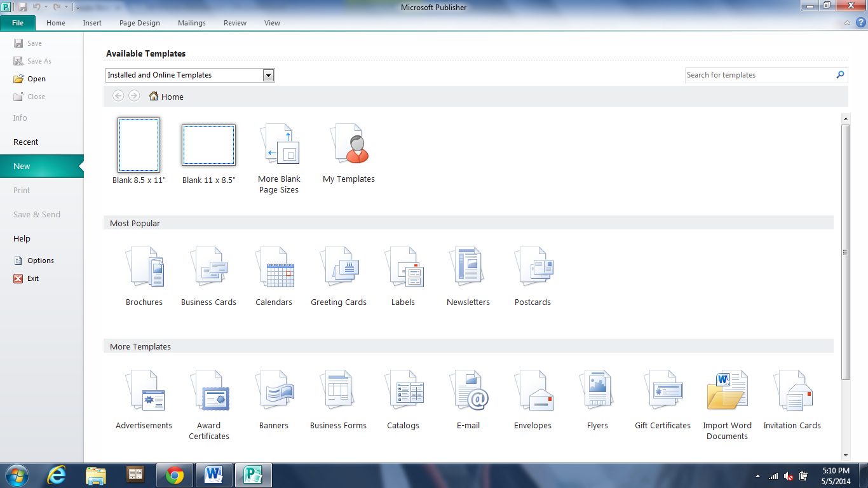Choose the Award Certificates template category
868x488 pixels.
point(209,405)
